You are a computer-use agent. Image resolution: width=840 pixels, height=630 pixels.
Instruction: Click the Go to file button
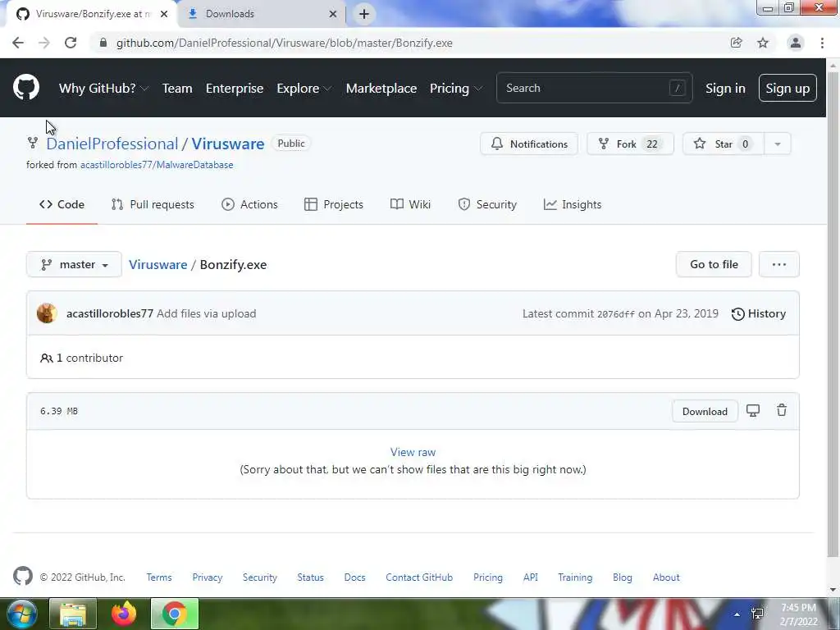click(x=714, y=264)
